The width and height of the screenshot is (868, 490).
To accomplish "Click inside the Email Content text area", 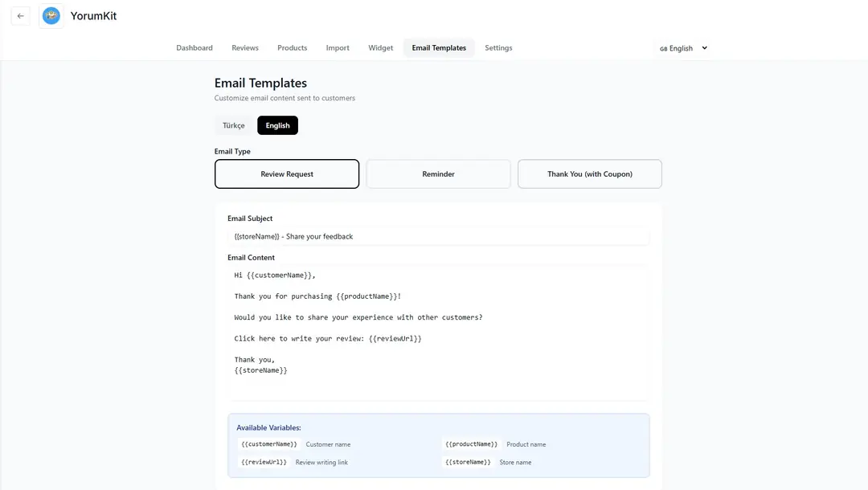I will pos(438,329).
